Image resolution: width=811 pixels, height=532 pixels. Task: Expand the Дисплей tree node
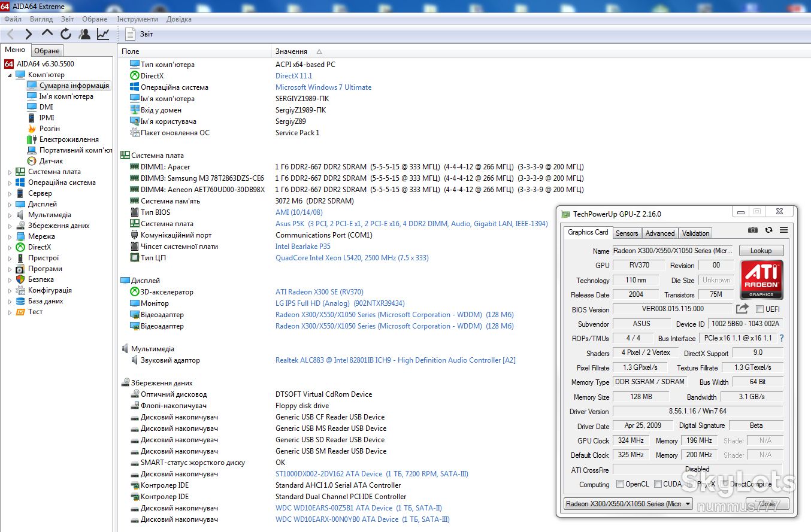(x=10, y=205)
